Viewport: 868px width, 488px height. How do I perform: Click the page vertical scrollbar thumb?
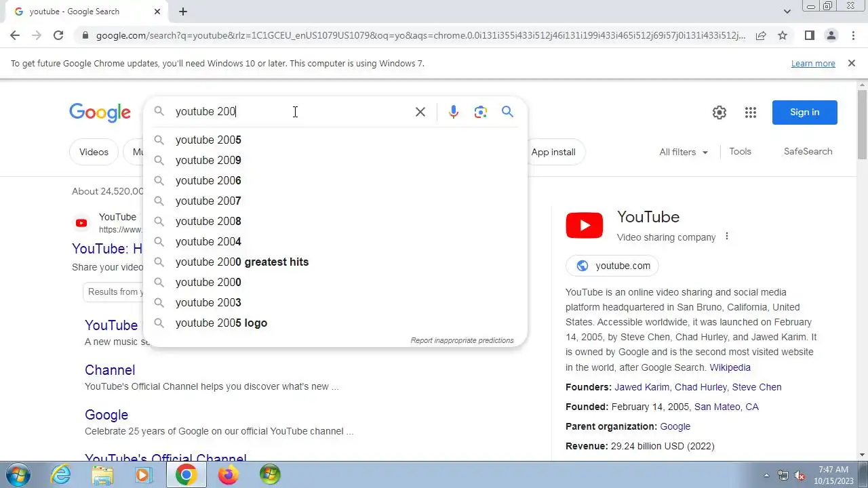click(862, 125)
